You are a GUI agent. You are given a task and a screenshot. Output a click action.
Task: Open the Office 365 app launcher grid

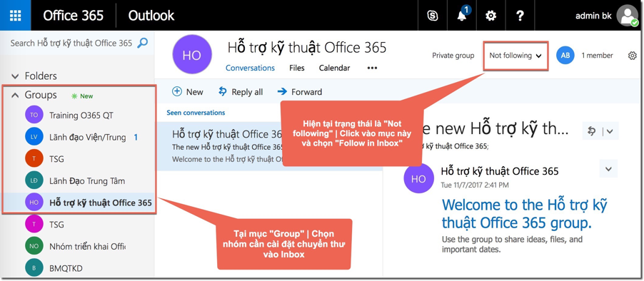15,16
